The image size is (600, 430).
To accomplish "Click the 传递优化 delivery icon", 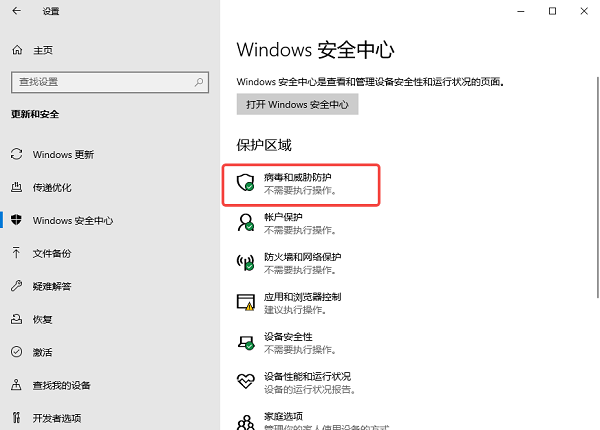I will [x=16, y=187].
